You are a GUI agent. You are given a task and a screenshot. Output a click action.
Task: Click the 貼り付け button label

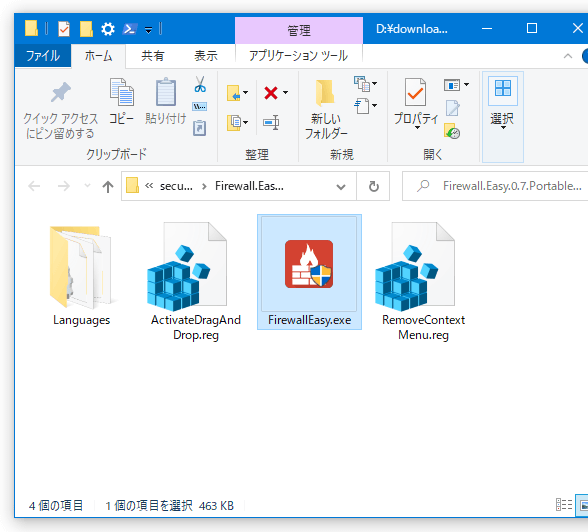(x=166, y=118)
